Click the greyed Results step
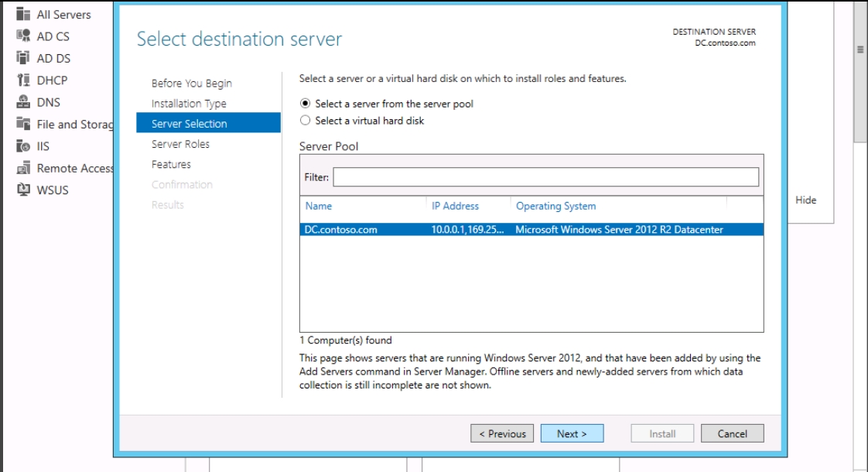Viewport: 868px width, 472px height. [x=168, y=205]
